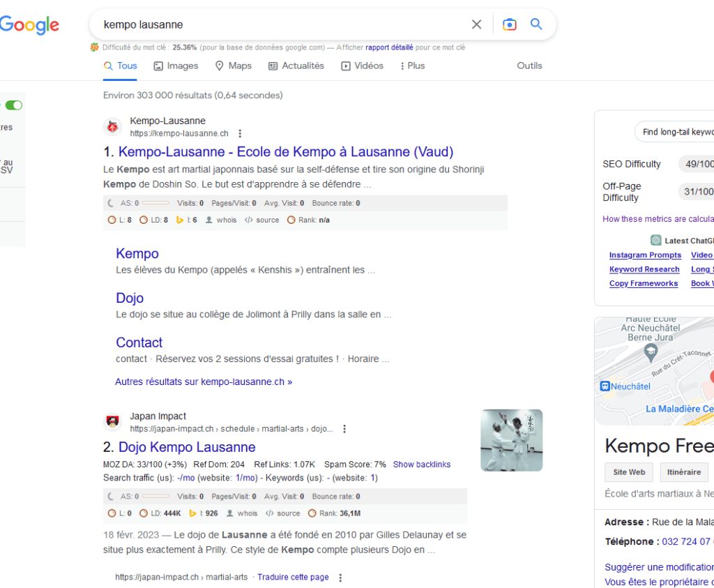The image size is (714, 588).
Task: Open the Maps tab
Action: 234,66
